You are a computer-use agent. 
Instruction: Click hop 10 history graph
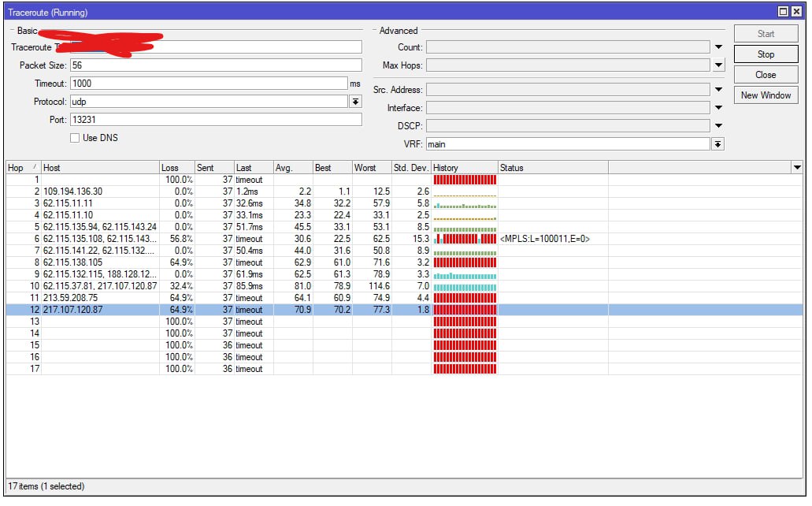(465, 286)
